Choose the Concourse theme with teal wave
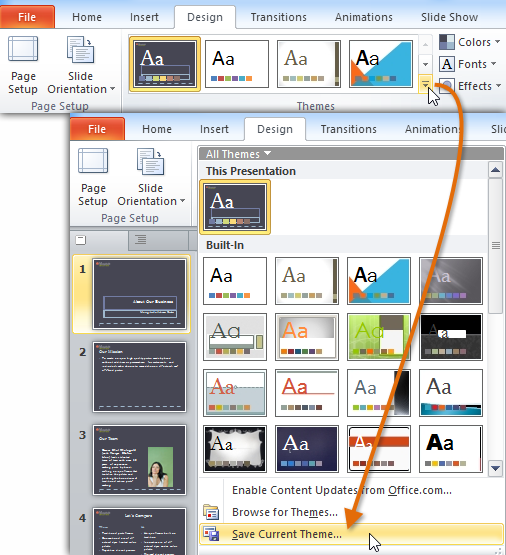The width and height of the screenshot is (506, 555). 451,393
